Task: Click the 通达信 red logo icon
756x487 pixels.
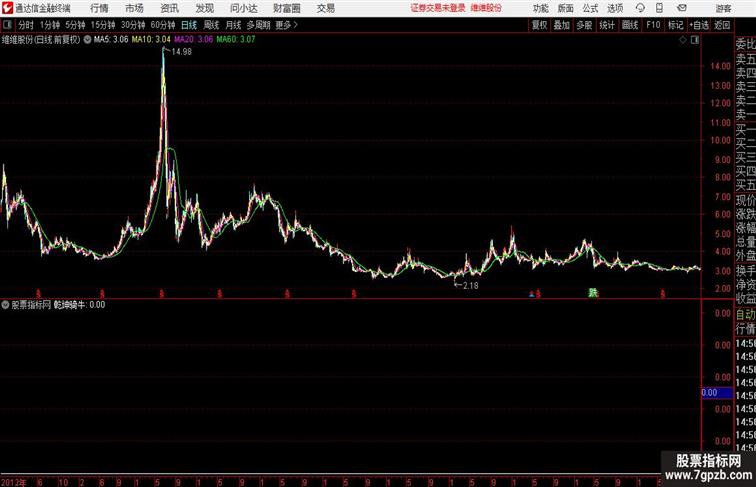Action: [7, 8]
